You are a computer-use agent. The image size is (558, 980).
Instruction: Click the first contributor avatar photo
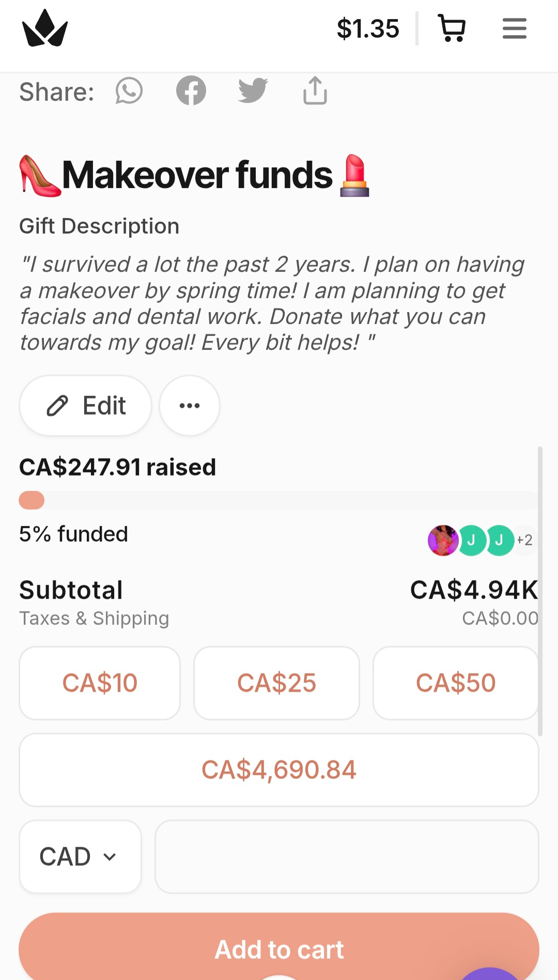point(443,540)
